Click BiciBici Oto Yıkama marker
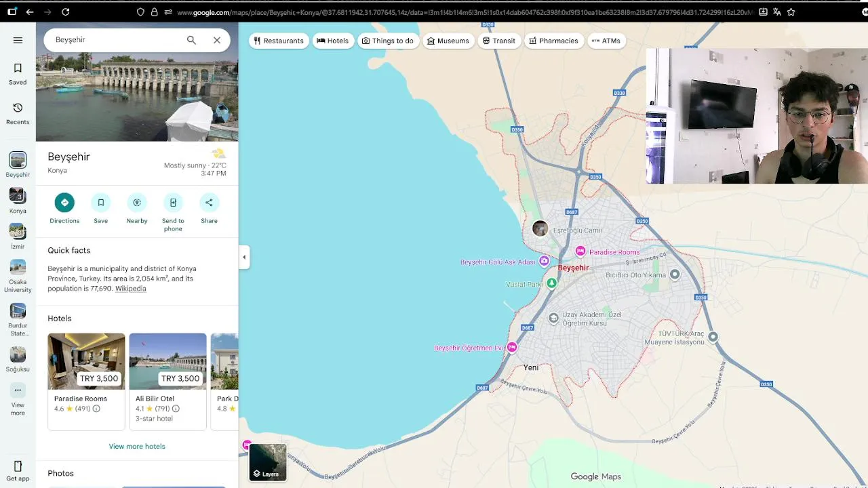The width and height of the screenshot is (868, 488). (675, 274)
